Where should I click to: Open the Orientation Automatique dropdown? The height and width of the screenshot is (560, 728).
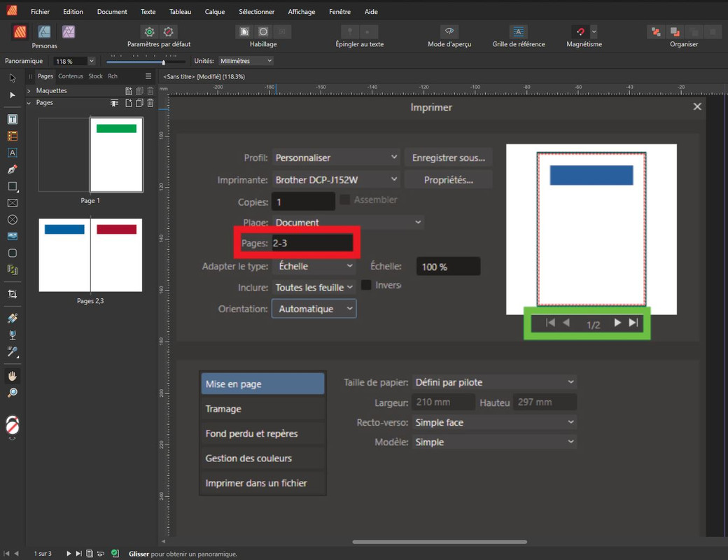(314, 309)
